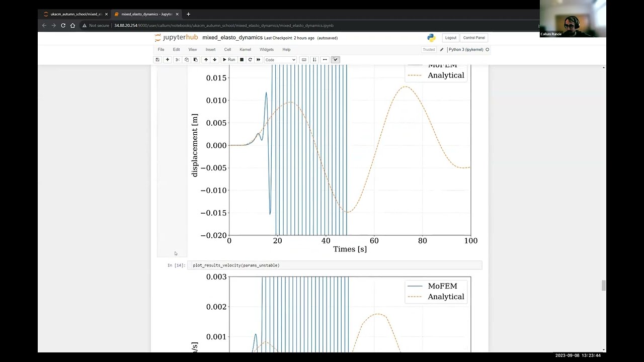Copy the selected cells
Image resolution: width=644 pixels, height=362 pixels.
tap(187, 59)
